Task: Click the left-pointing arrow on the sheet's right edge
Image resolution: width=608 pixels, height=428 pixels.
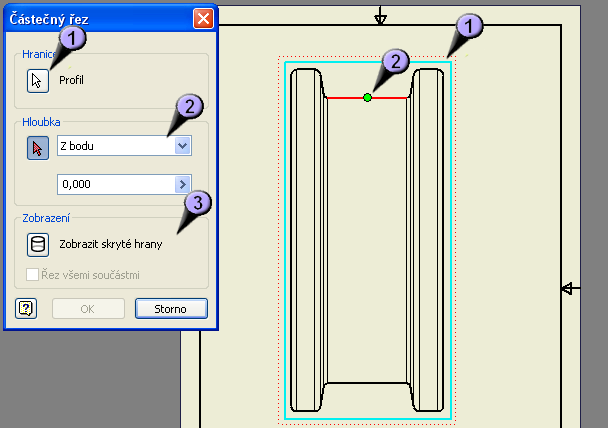Action: (x=569, y=289)
